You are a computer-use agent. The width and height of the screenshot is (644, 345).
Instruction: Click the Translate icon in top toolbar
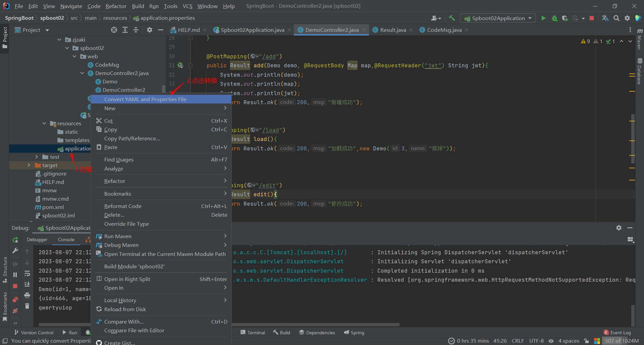pos(605,18)
